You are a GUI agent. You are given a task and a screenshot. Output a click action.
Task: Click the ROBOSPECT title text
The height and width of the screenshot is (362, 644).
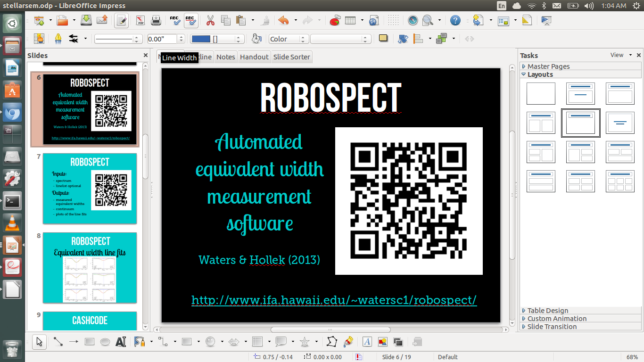point(330,98)
